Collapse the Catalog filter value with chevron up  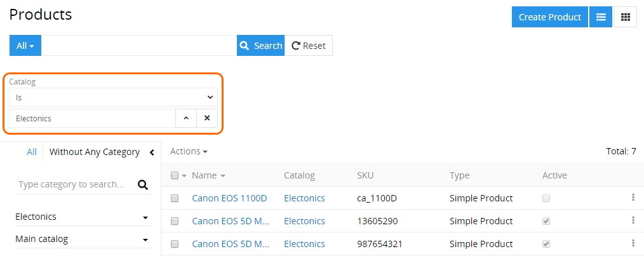tap(186, 118)
